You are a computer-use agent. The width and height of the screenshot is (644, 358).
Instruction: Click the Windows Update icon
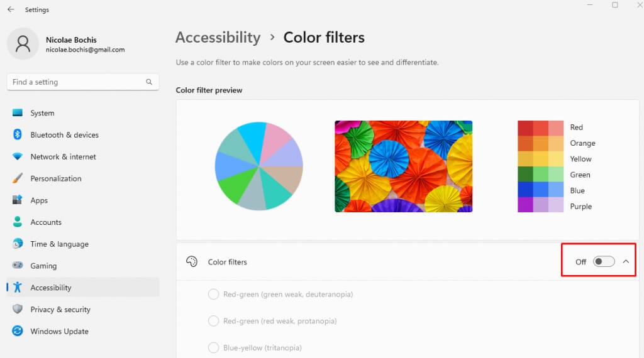[x=18, y=331]
